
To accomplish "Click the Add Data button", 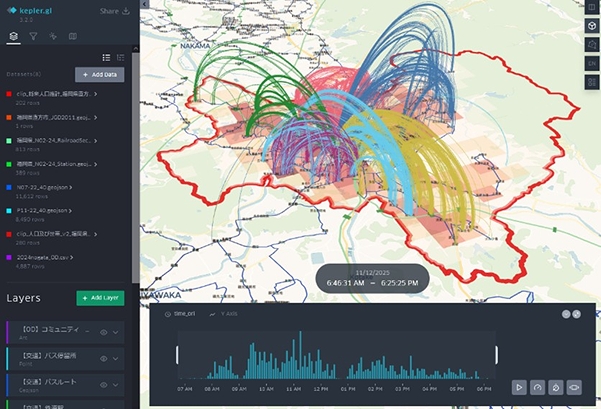I will [100, 75].
